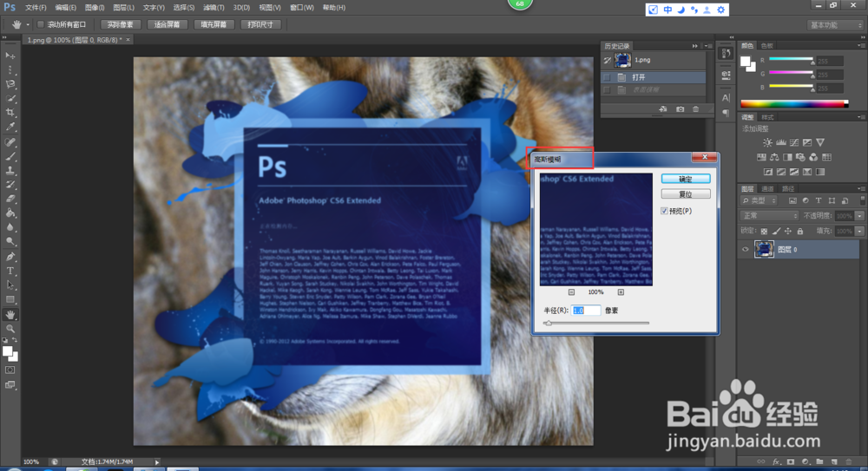Toggle history brush source for 打开 state
The image size is (868, 471).
pyautogui.click(x=608, y=77)
